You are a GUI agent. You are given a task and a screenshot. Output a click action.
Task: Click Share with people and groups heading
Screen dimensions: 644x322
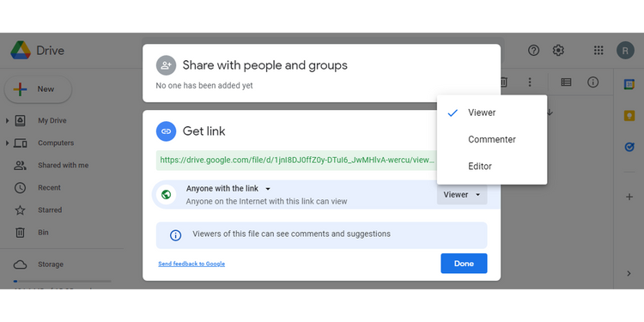pos(265,65)
